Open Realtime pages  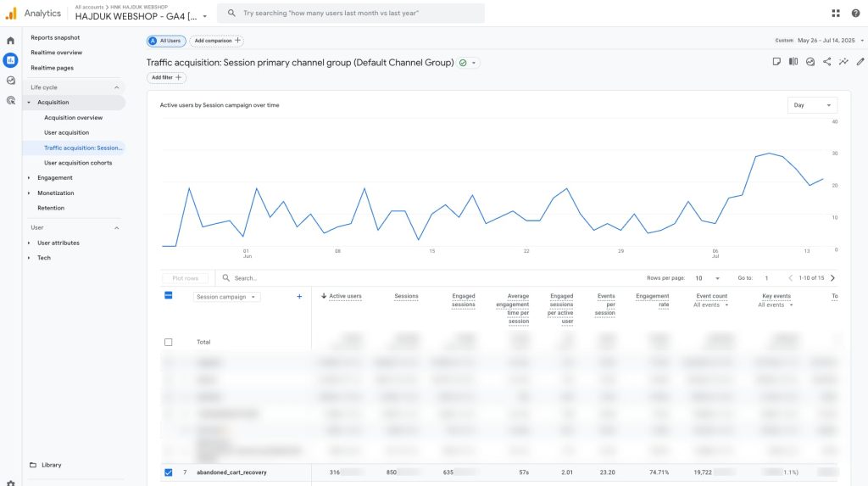point(52,68)
